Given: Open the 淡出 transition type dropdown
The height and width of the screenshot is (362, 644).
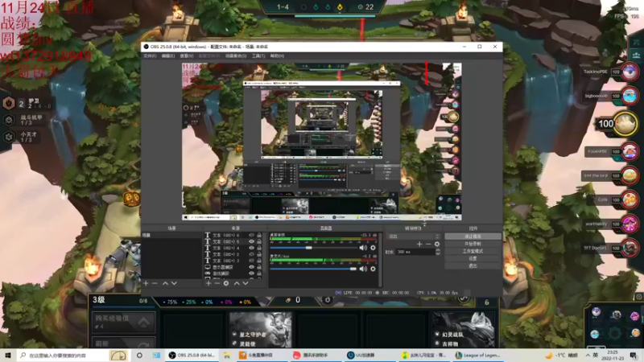Looking at the screenshot, I should point(413,237).
